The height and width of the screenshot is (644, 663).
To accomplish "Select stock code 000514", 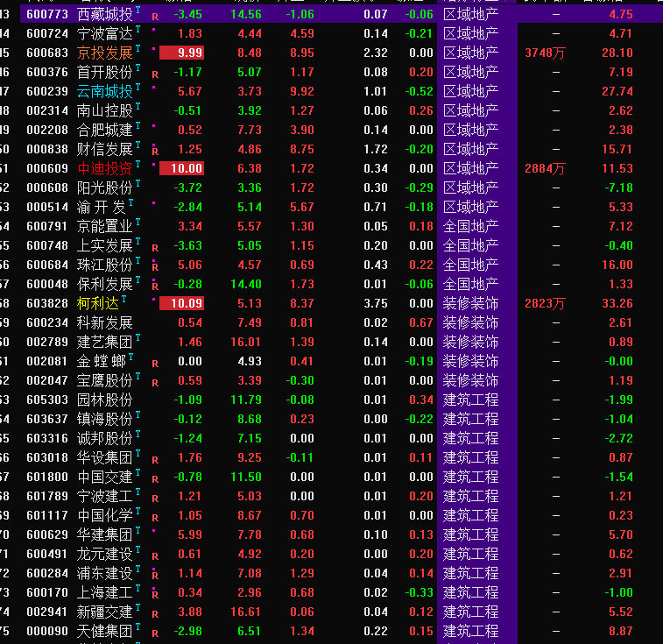I will (x=47, y=207).
